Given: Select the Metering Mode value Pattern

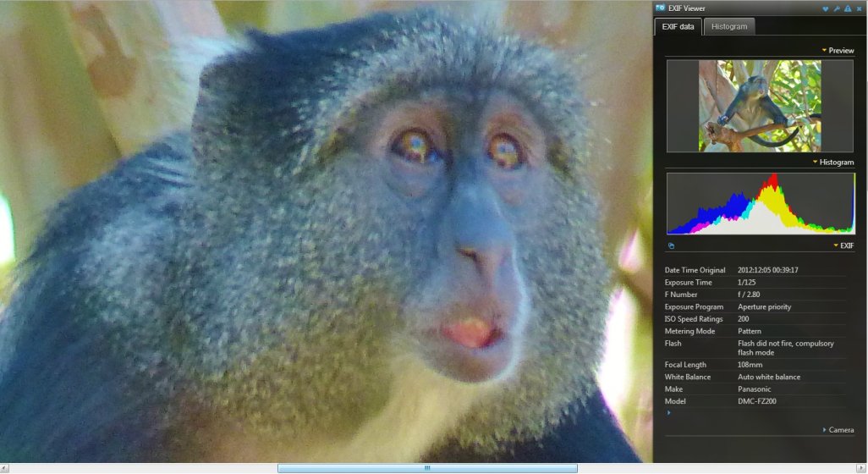Looking at the screenshot, I should 750,331.
